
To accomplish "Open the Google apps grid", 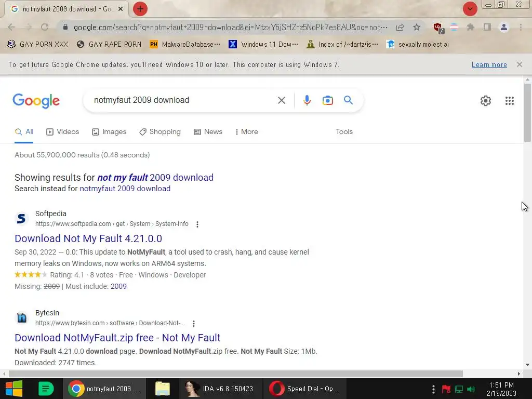I will 509,101.
